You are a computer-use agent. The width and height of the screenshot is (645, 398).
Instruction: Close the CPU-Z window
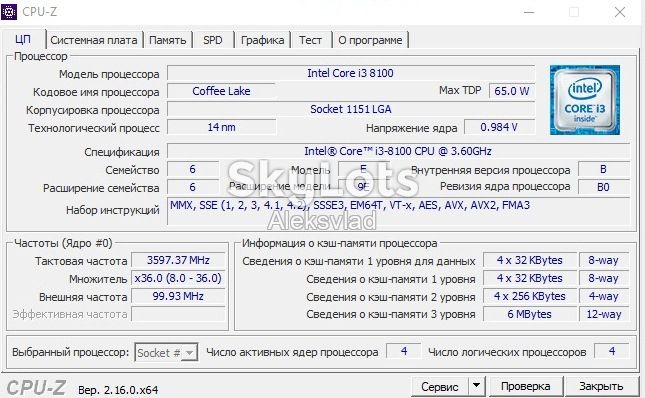pyautogui.click(x=620, y=12)
